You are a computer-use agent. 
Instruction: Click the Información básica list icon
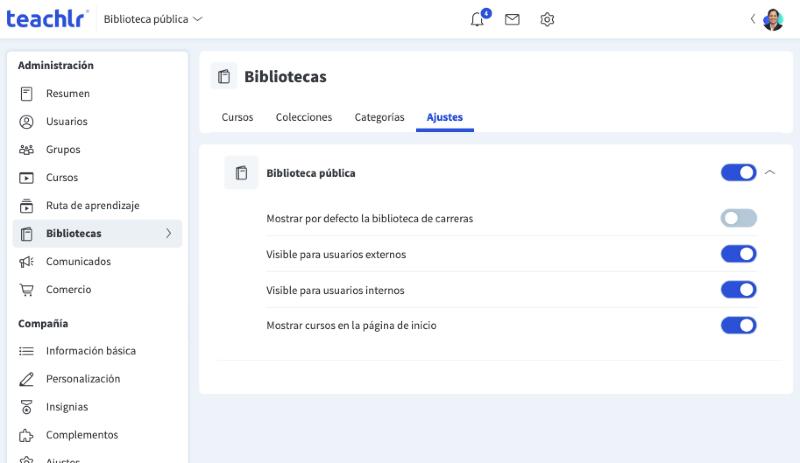[26, 351]
